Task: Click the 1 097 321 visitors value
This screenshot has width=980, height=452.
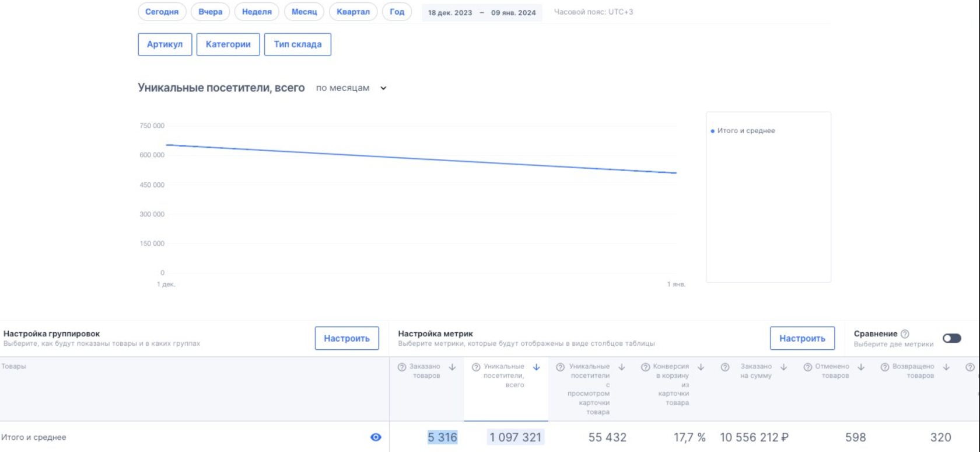Action: [x=516, y=437]
